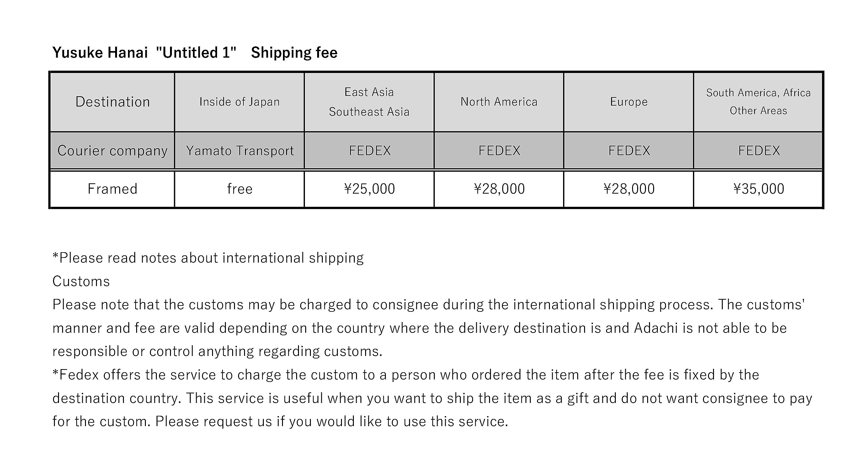Select the Inside of Japan column header
The image size is (868, 470).
[239, 102]
